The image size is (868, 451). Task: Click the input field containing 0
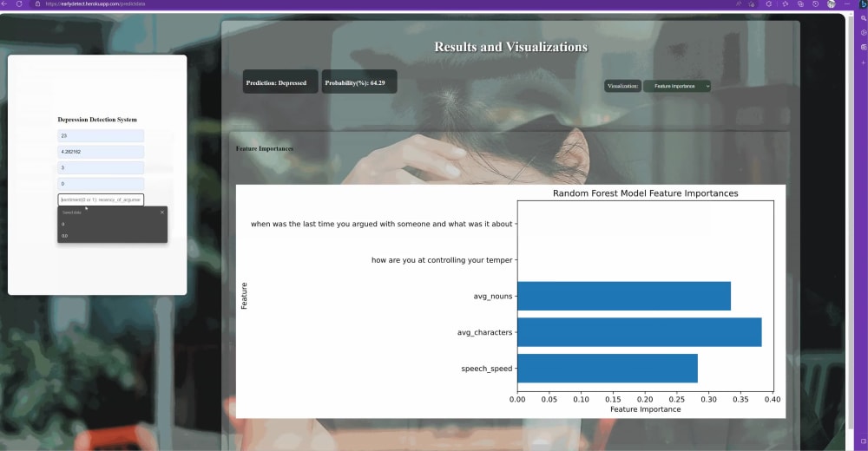(101, 184)
